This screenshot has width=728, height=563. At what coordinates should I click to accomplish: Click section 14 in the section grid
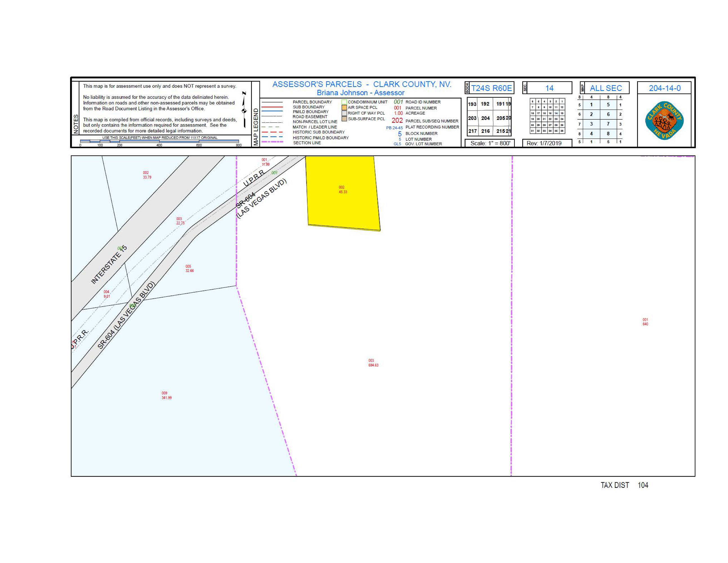coord(556,113)
